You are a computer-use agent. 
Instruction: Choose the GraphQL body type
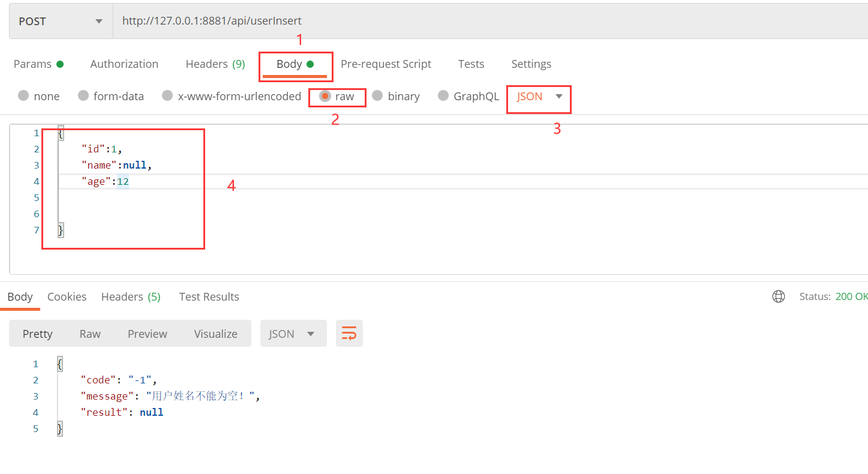468,96
